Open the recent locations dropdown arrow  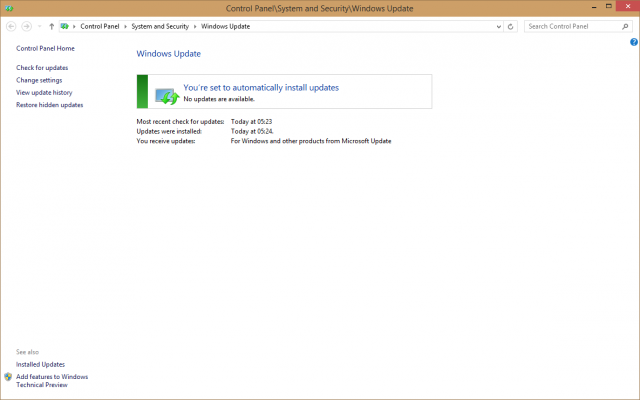click(40, 27)
